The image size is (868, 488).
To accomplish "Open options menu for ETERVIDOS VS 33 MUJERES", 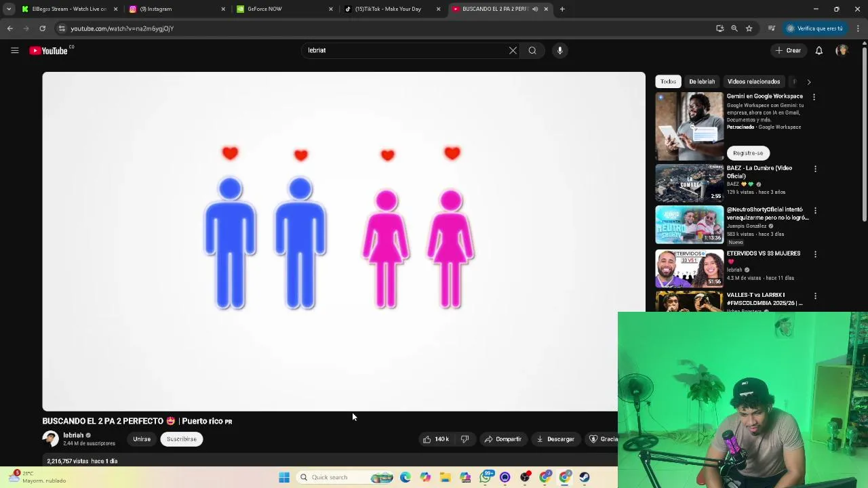I will (815, 254).
